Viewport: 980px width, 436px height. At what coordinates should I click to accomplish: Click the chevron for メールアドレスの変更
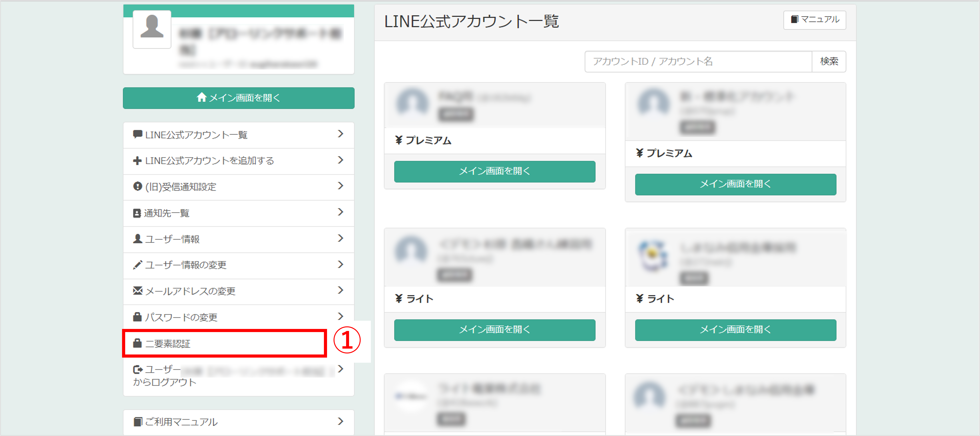(x=341, y=291)
